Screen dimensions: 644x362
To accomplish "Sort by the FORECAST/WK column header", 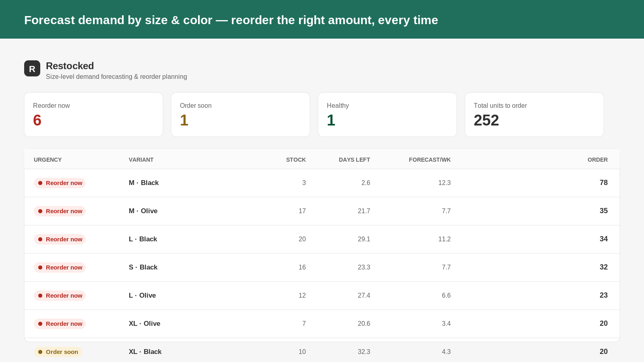I will coord(429,160).
